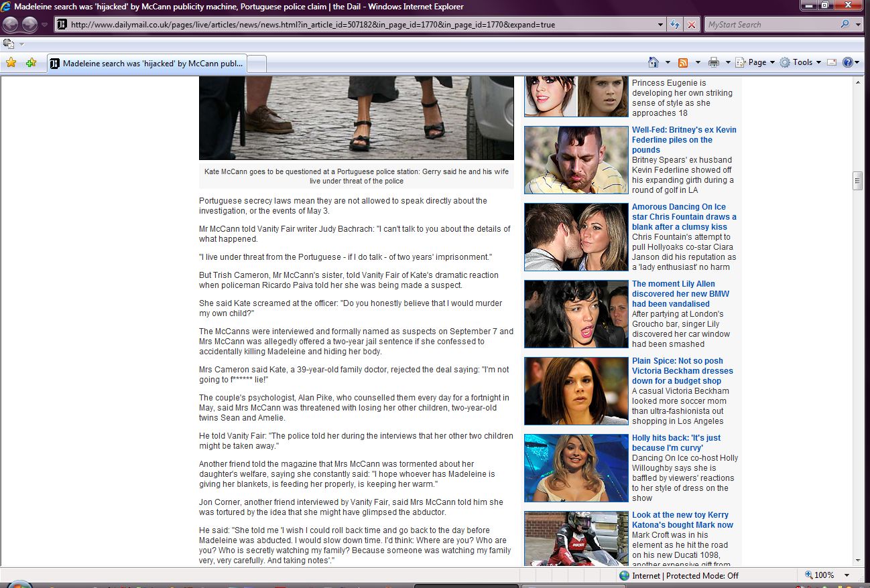This screenshot has height=588, width=870.
Task: Click the Add to Favorites icon
Action: [x=31, y=63]
